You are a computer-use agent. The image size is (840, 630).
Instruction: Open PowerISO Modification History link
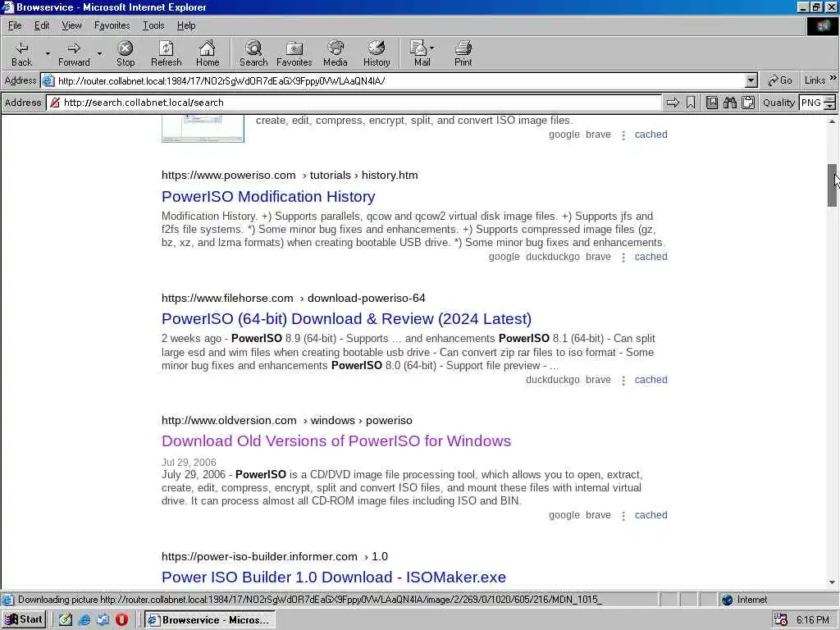268,197
